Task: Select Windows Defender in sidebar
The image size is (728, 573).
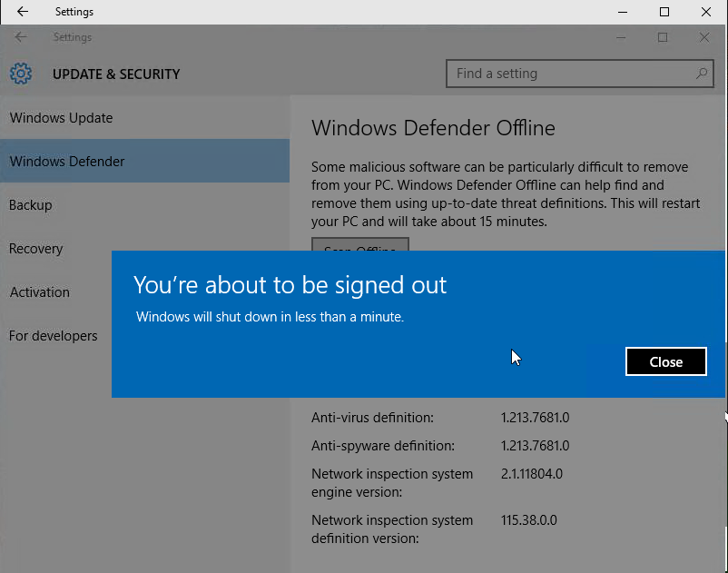Action: click(x=145, y=161)
